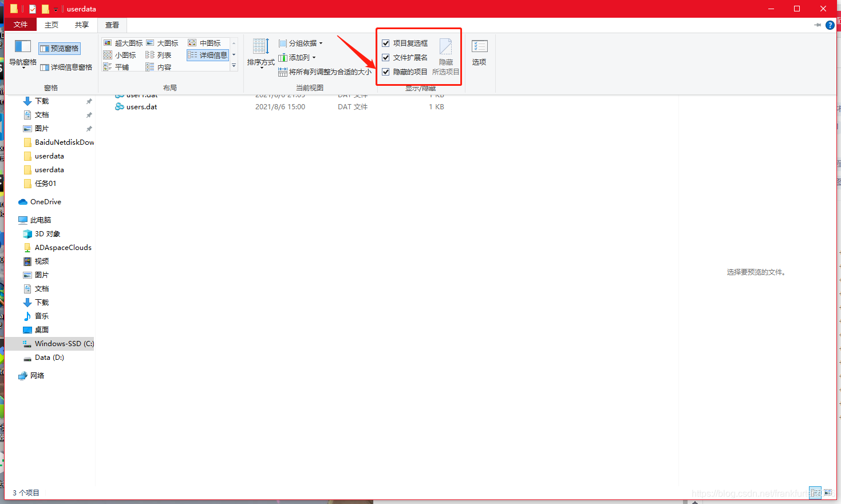The height and width of the screenshot is (504, 841).
Task: Uncheck the 项目复选框 checkbox
Action: pyautogui.click(x=386, y=43)
